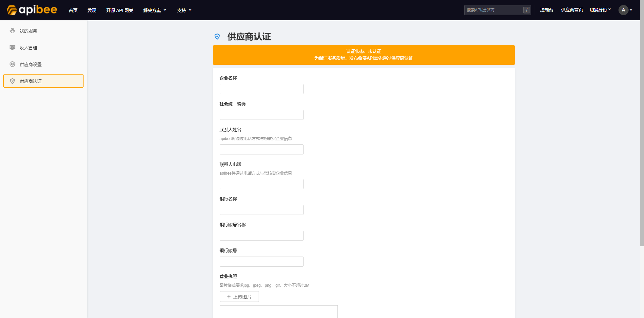Open the 切换身份 dropdown

tap(600, 10)
